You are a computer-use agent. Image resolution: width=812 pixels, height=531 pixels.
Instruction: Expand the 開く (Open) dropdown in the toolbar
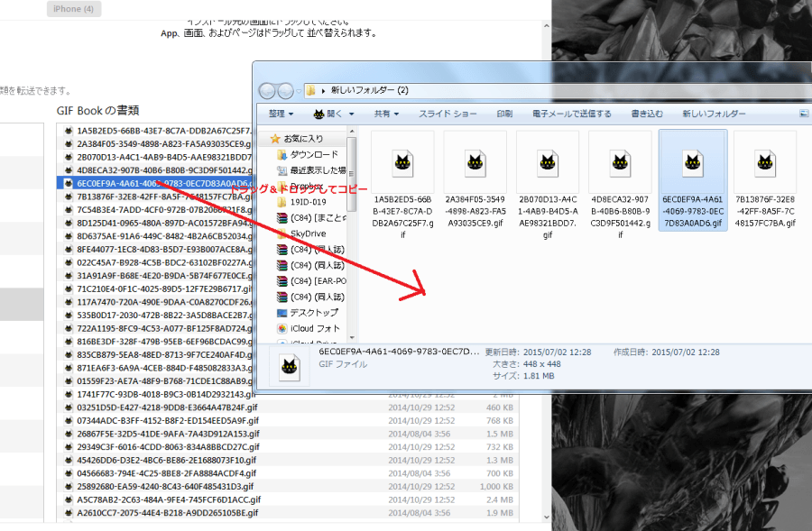pos(333,114)
